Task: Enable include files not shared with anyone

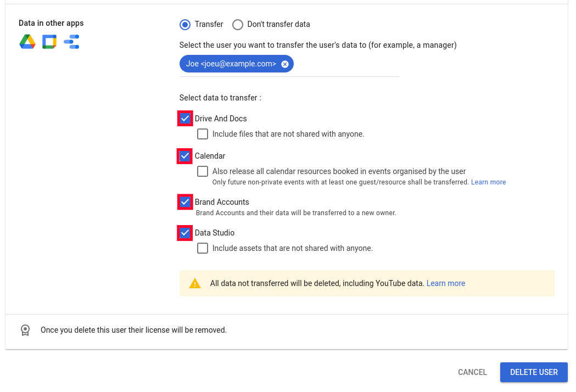Action: click(x=203, y=134)
